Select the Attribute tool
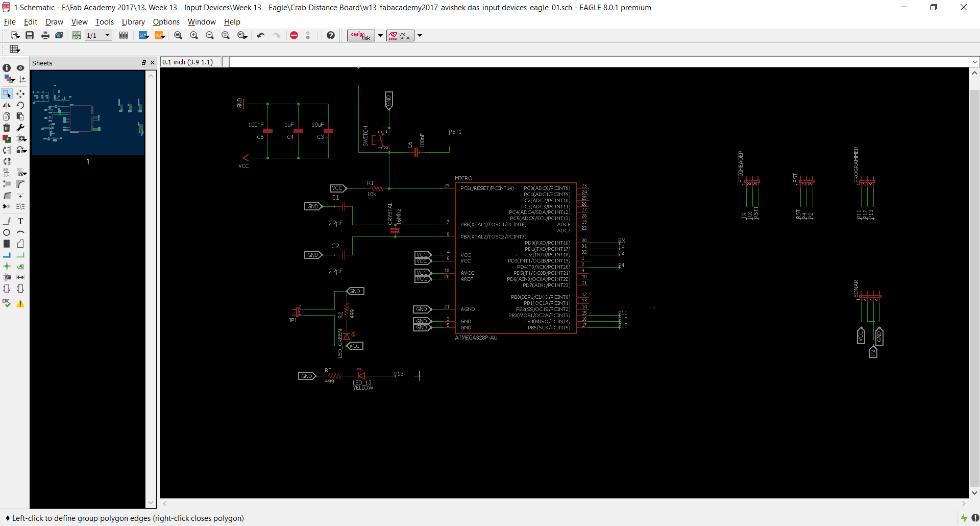Viewport: 980px width, 526px height. coord(7,277)
